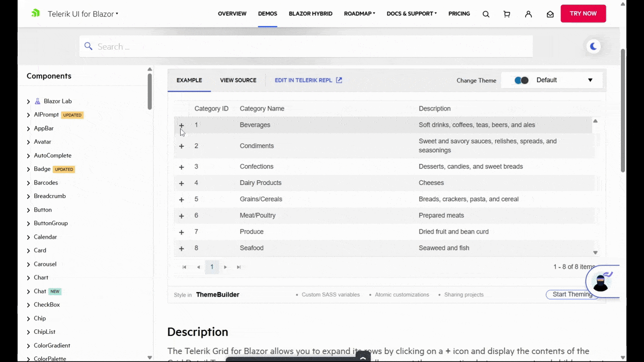Open the Calendar component item
This screenshot has height=362, width=644.
(x=45, y=237)
